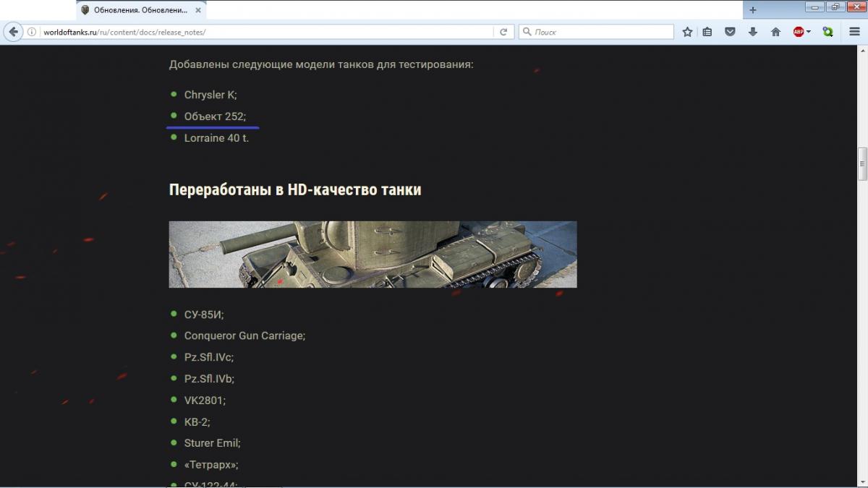Save page to Pocket icon
Viewport: 868px width, 488px height.
(x=730, y=32)
